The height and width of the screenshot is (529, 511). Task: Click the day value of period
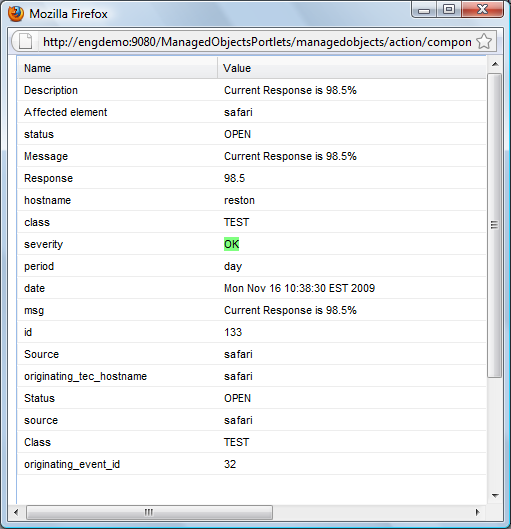click(233, 266)
